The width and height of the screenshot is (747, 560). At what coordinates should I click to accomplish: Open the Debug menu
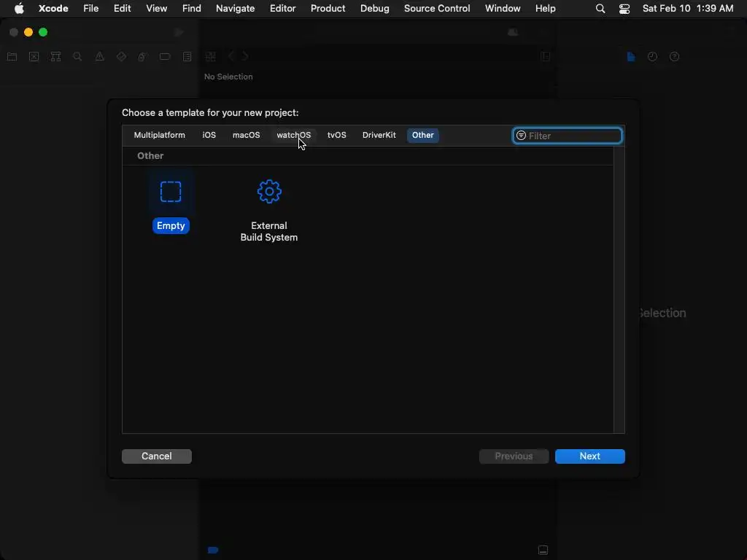(x=375, y=9)
